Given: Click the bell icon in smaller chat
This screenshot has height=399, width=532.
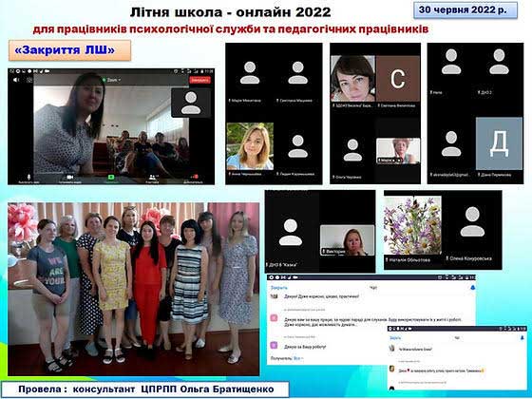Looking at the screenshot, I should (x=522, y=338).
